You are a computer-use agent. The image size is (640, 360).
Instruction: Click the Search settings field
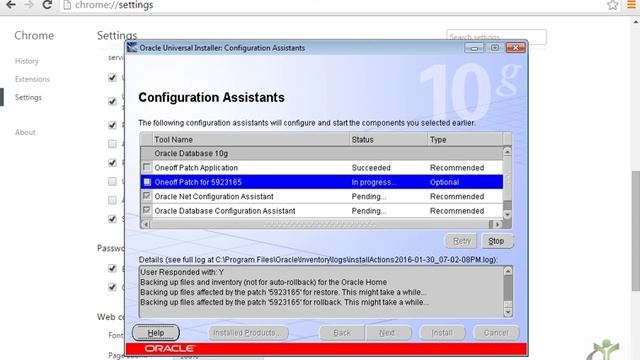pos(496,37)
